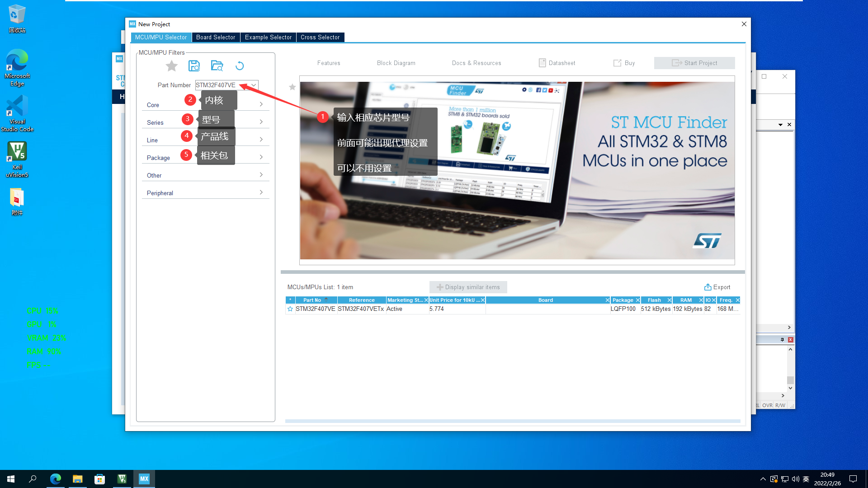Image resolution: width=868 pixels, height=488 pixels.
Task: Remove the Package column with its X
Action: pos(638,300)
